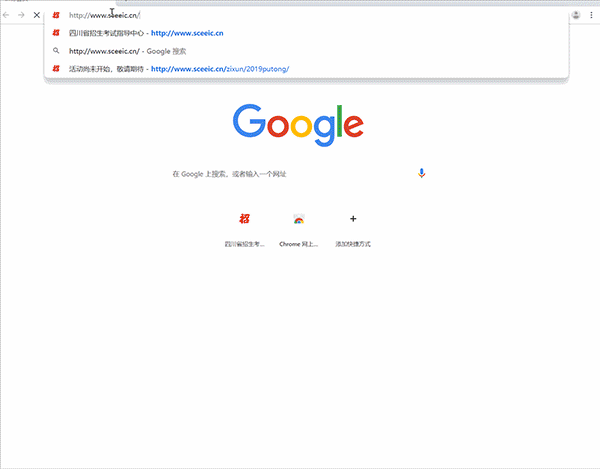Click the browser back arrow

6,15
